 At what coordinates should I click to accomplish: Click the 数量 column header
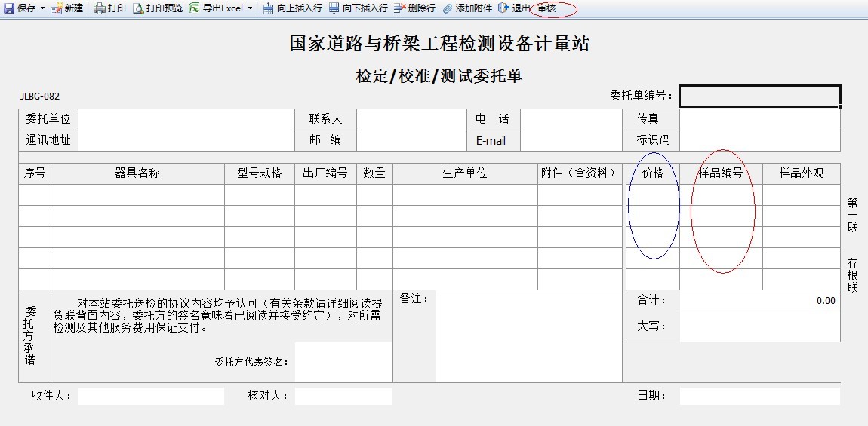click(x=375, y=173)
